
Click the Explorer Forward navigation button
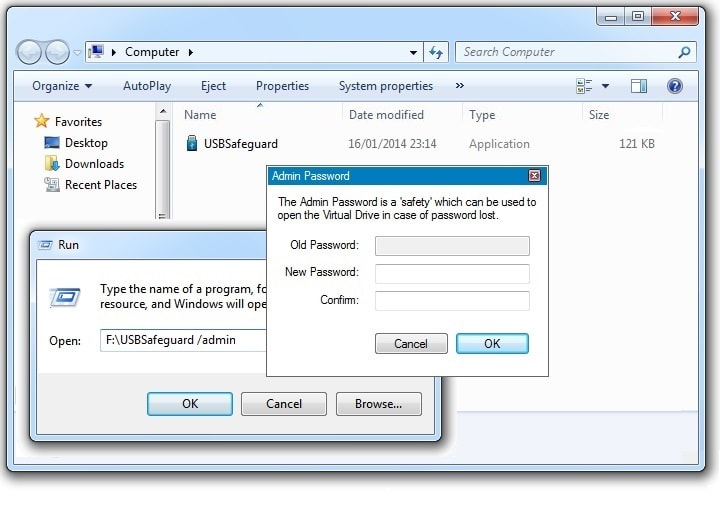(x=57, y=52)
